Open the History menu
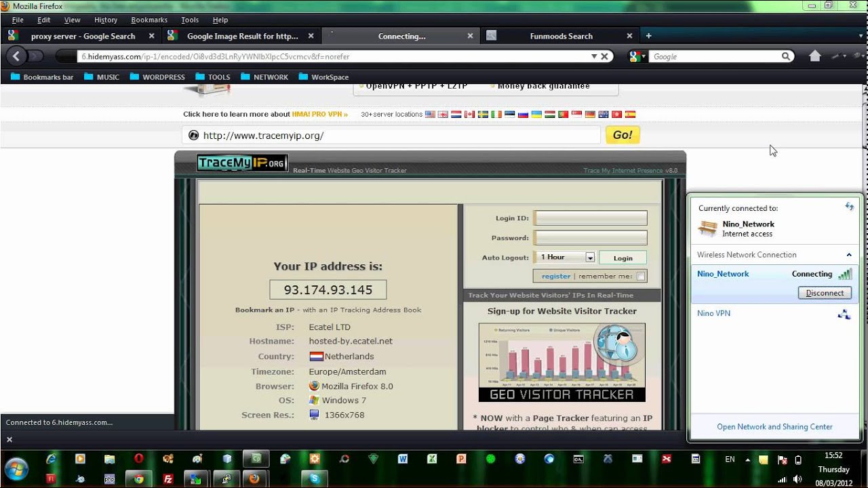The height and width of the screenshot is (488, 868). point(105,20)
